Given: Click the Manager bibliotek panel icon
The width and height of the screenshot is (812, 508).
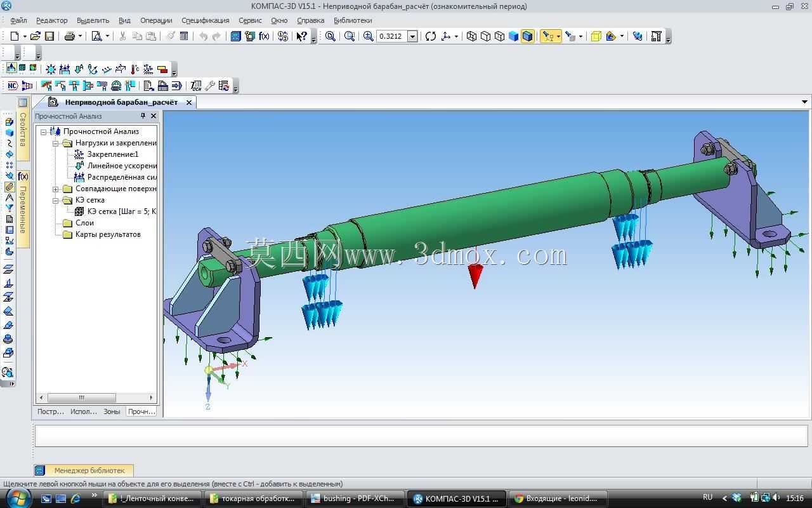Looking at the screenshot, I should [40, 471].
